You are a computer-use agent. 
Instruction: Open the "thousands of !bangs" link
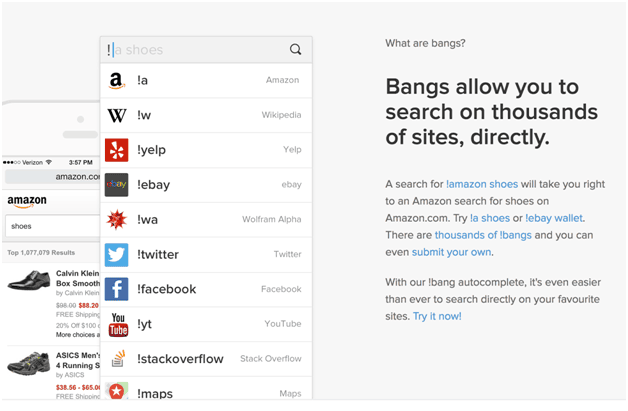click(x=483, y=235)
